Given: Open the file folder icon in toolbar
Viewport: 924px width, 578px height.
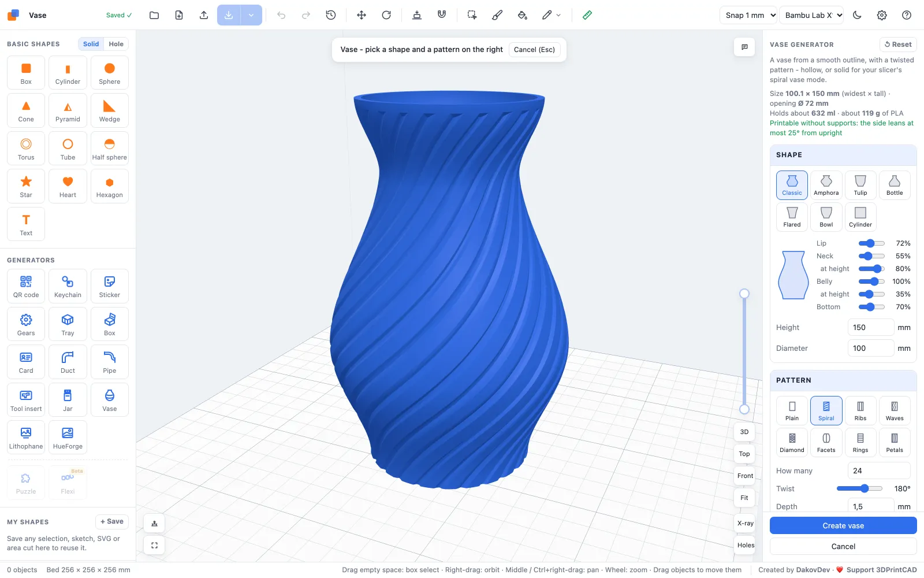Looking at the screenshot, I should 154,15.
